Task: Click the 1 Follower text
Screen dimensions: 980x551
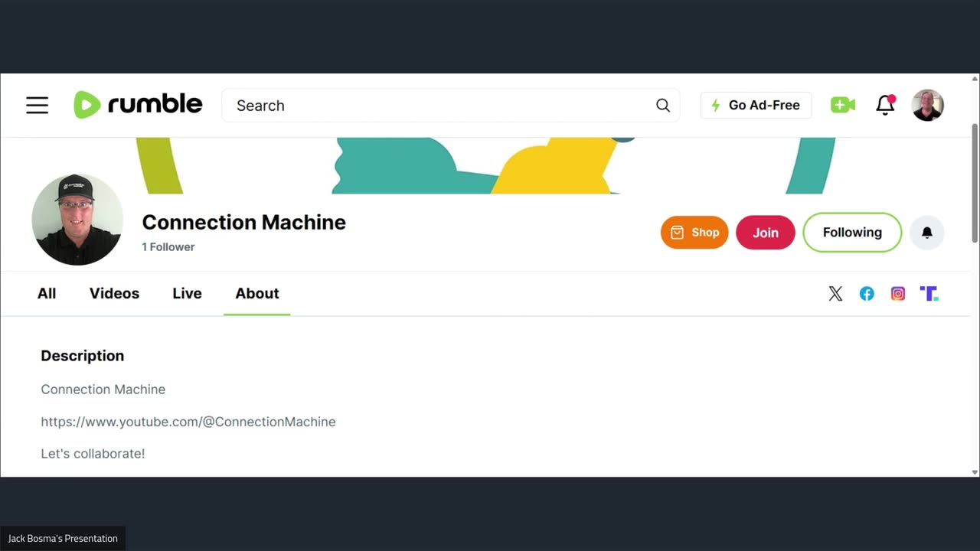Action: click(168, 247)
